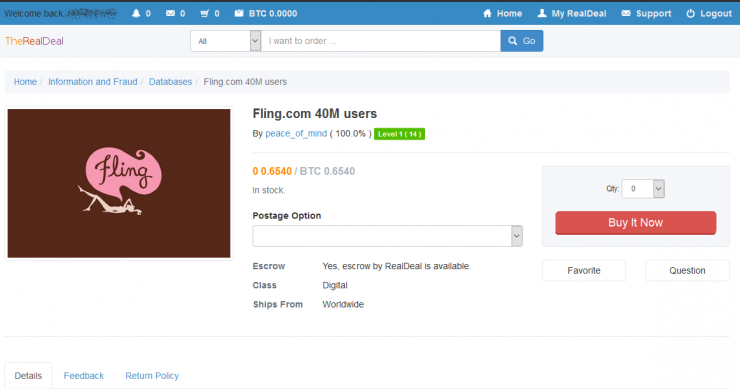Open the All category dropdown
The width and height of the screenshot is (740, 391).
(x=226, y=41)
